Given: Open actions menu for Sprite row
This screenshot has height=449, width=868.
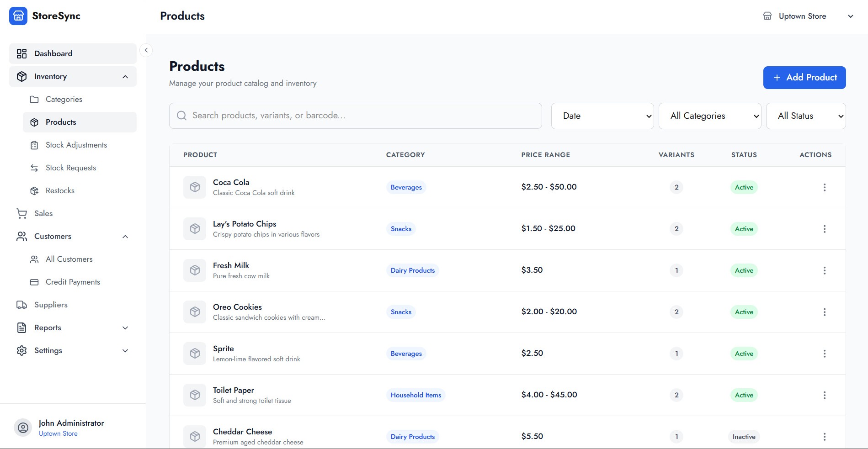Looking at the screenshot, I should pyautogui.click(x=824, y=354).
